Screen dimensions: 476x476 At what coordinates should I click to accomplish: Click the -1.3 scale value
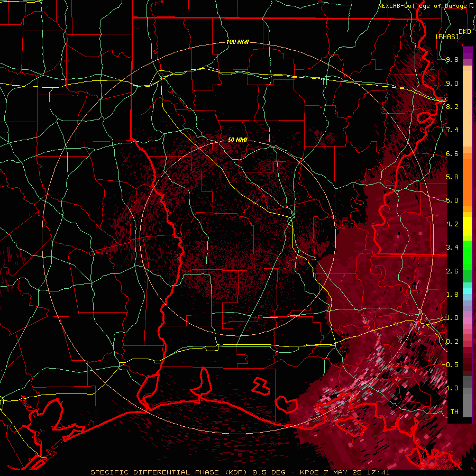[x=452, y=388]
